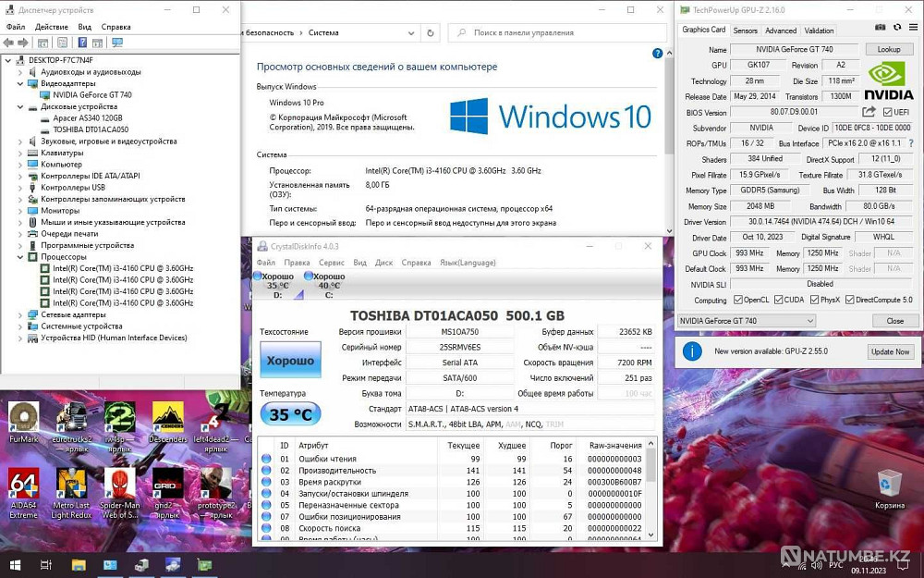Toggle the PhysX checkbox
The height and width of the screenshot is (578, 924).
(815, 300)
